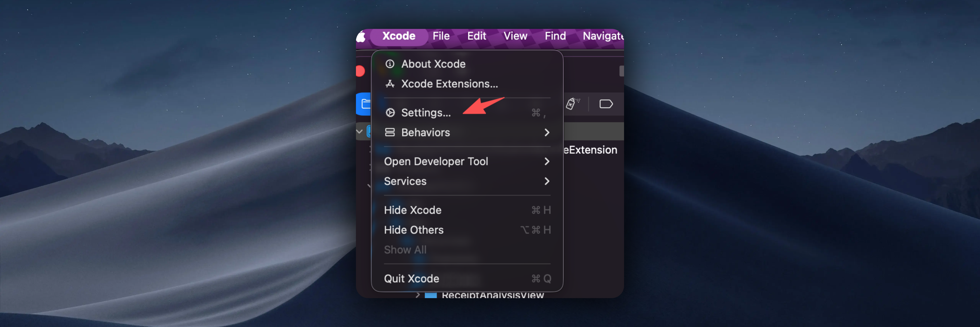Expand the Open Developer Tool submenu

point(547,161)
